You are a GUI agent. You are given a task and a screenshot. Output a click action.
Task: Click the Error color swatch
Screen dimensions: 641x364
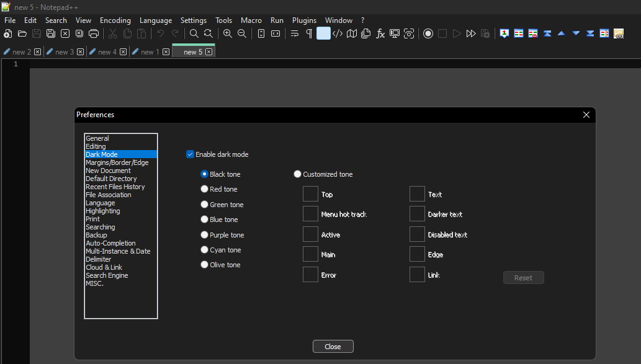(310, 275)
